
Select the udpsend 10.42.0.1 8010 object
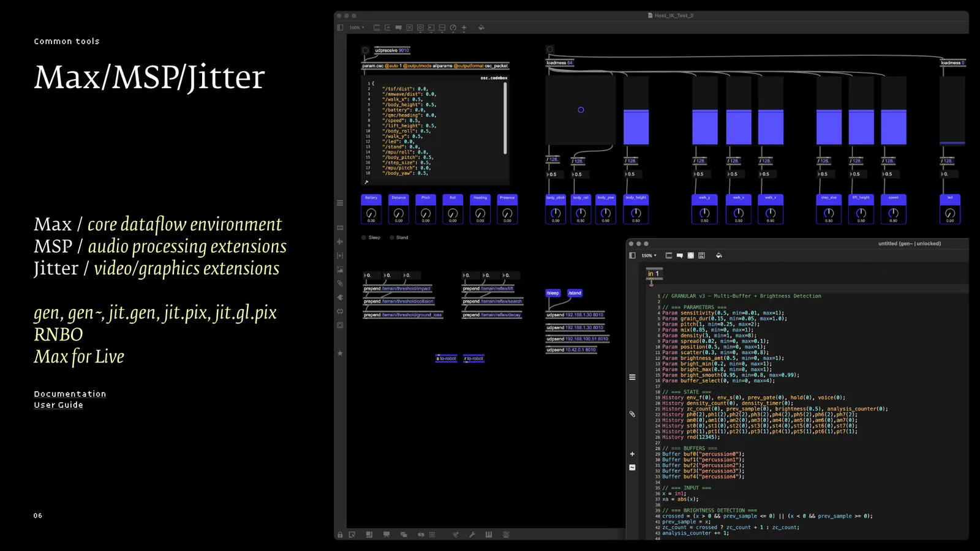[x=571, y=350]
